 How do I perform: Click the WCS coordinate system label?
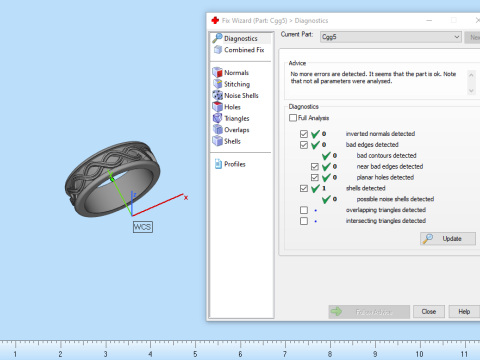pyautogui.click(x=143, y=227)
